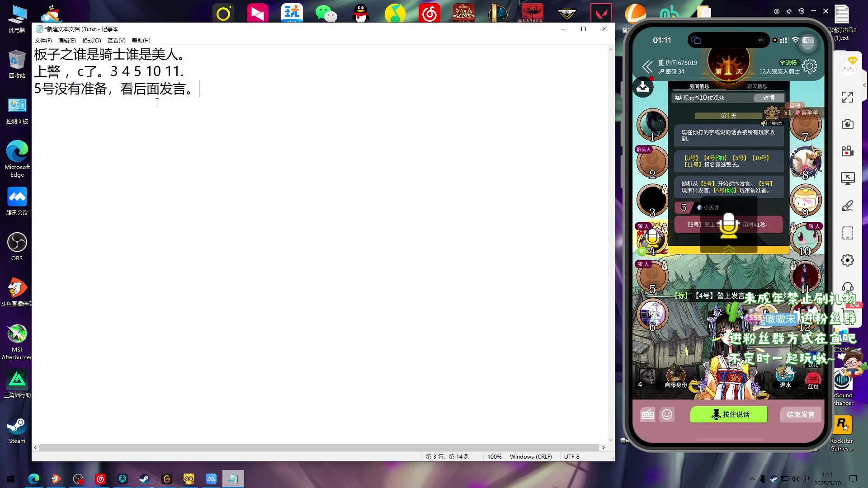The width and height of the screenshot is (868, 488).
Task: Select player 8 shiba dog avatar
Action: pos(805,162)
